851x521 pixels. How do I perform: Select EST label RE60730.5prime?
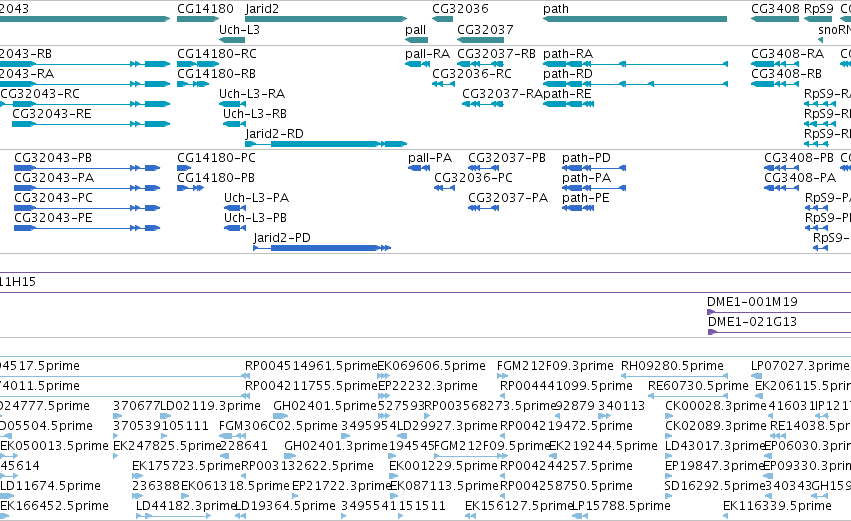pyautogui.click(x=698, y=386)
